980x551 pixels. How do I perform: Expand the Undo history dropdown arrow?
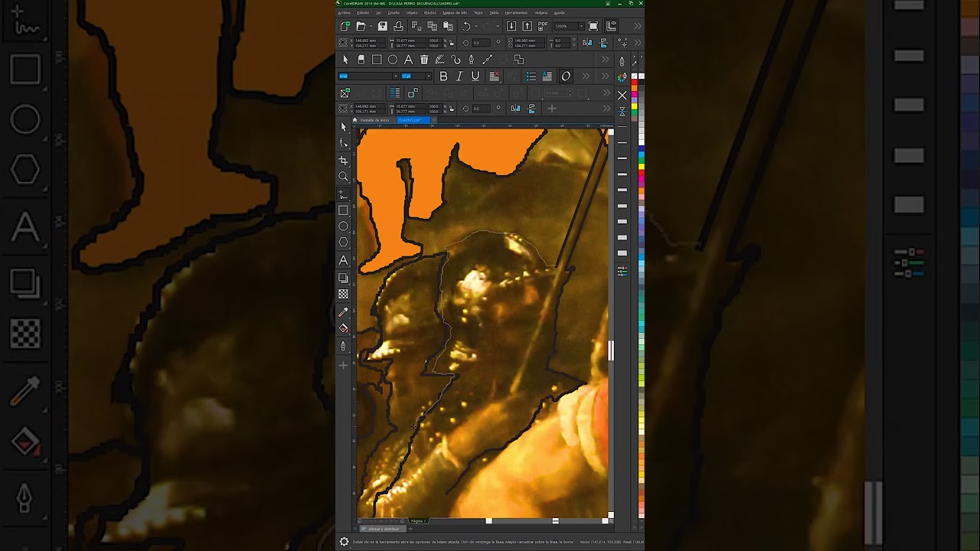pyautogui.click(x=476, y=26)
